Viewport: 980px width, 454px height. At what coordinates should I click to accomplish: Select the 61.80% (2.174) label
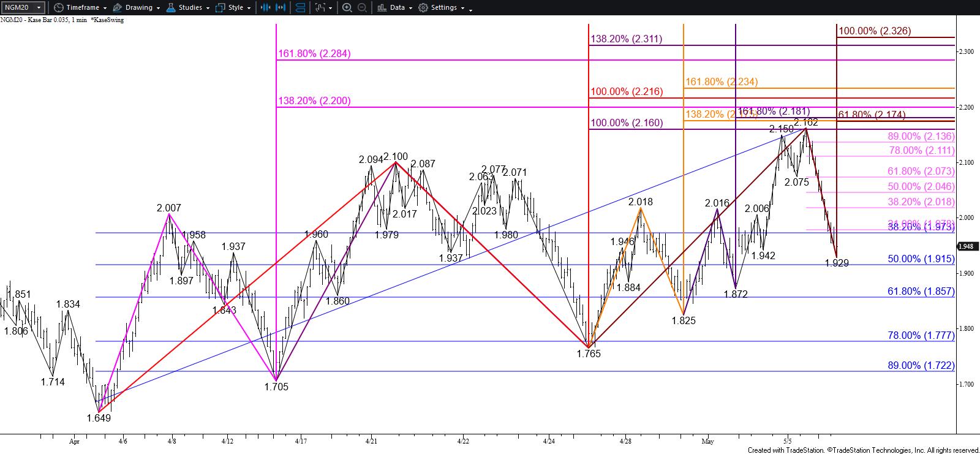click(872, 115)
